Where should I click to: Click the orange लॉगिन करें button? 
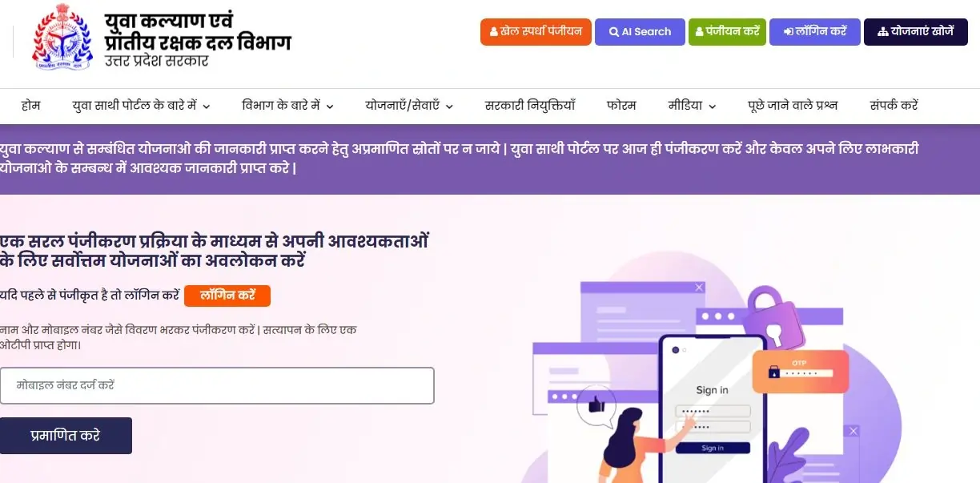[227, 296]
